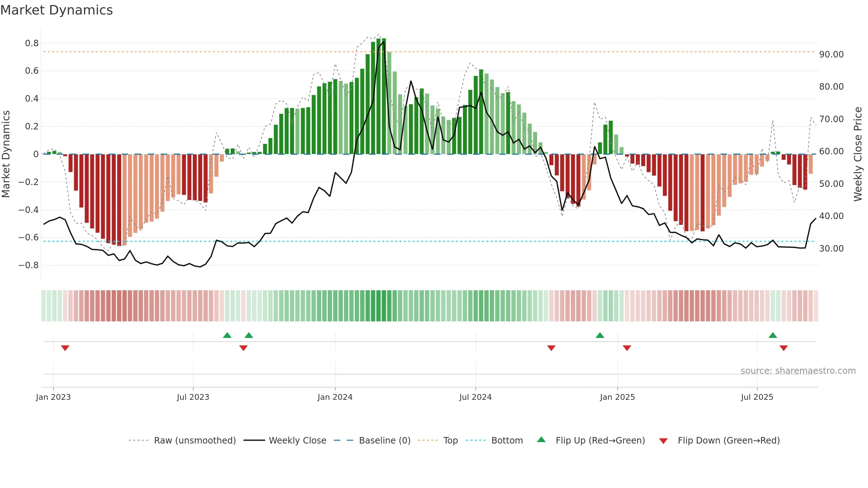The image size is (868, 488).
Task: Click the green Flip Up triangle in the legend
Action: click(541, 440)
